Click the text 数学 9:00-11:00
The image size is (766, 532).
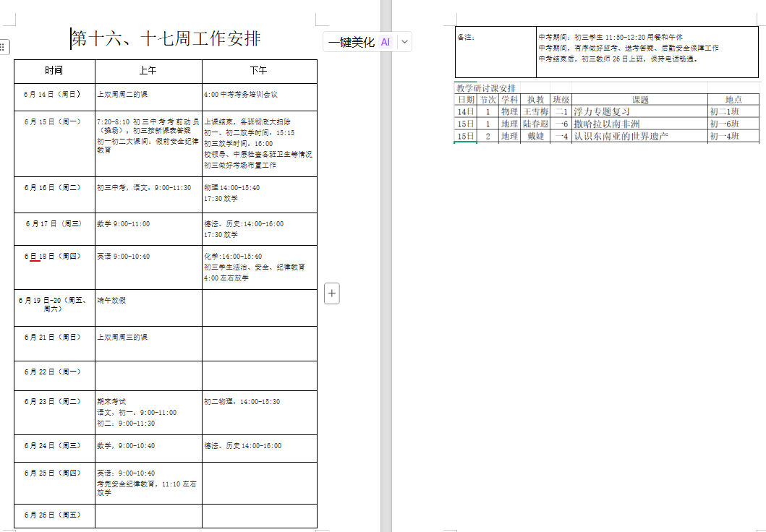tap(124, 223)
